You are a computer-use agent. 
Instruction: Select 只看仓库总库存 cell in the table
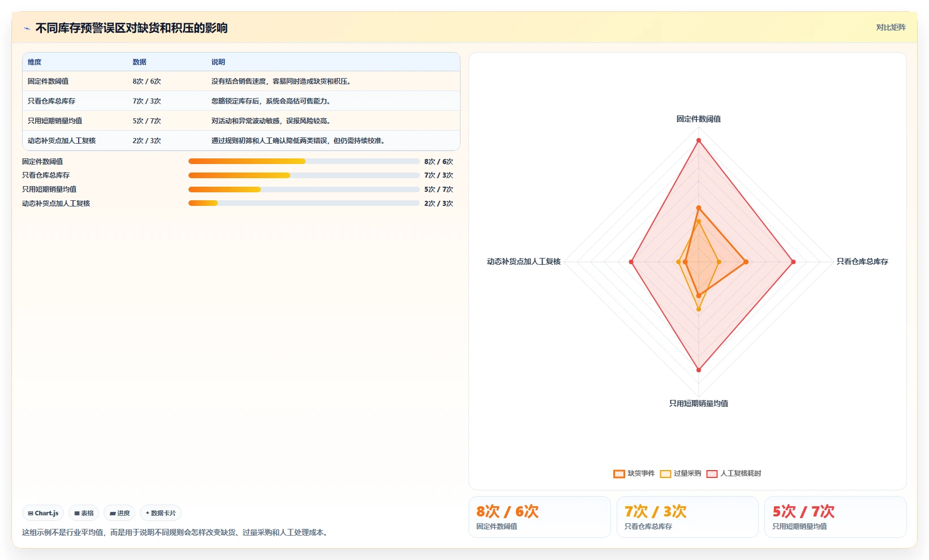tap(51, 101)
